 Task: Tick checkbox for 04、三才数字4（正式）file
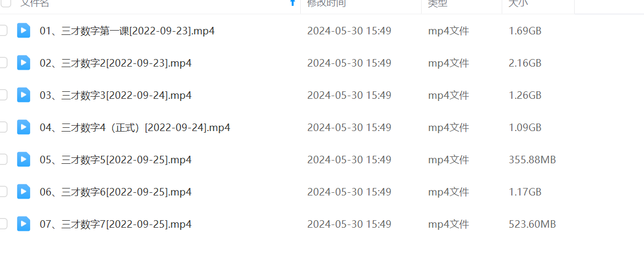(x=3, y=128)
